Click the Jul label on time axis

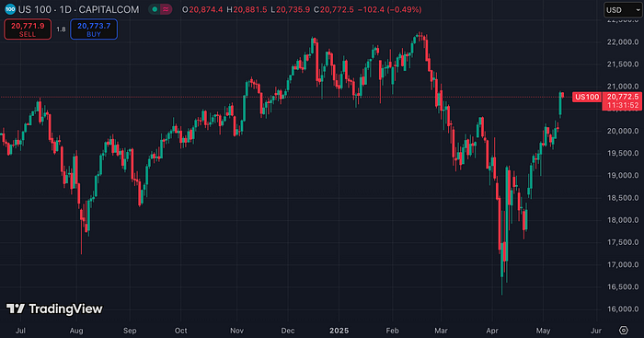tap(20, 331)
